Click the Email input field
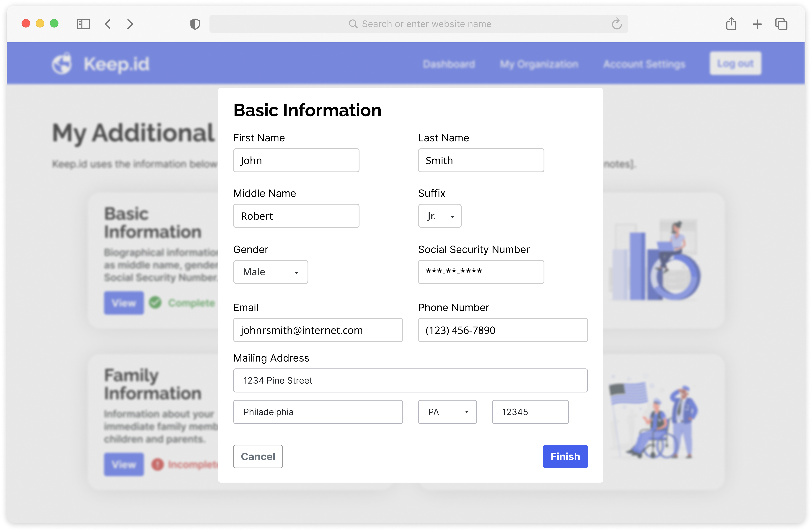This screenshot has height=531, width=812. click(x=318, y=330)
